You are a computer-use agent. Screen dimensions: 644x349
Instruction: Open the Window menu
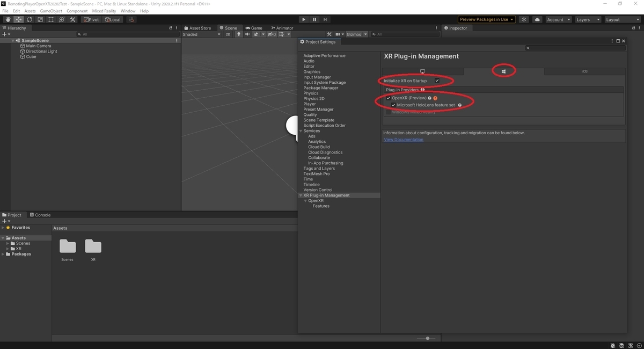pos(128,11)
